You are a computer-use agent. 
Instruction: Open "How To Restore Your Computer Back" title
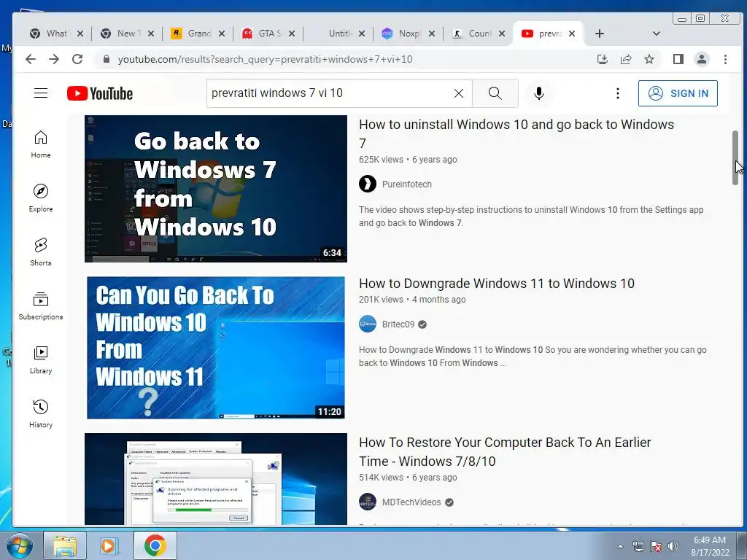tap(505, 451)
